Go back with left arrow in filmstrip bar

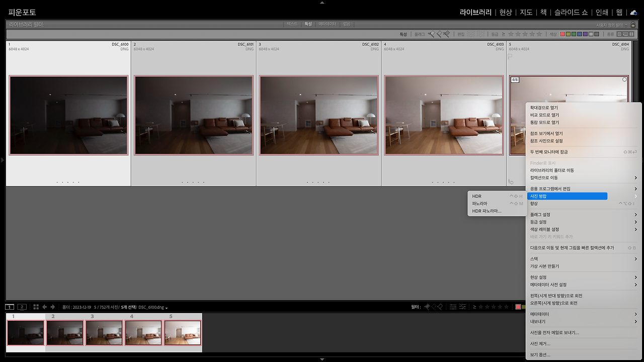pyautogui.click(x=44, y=307)
